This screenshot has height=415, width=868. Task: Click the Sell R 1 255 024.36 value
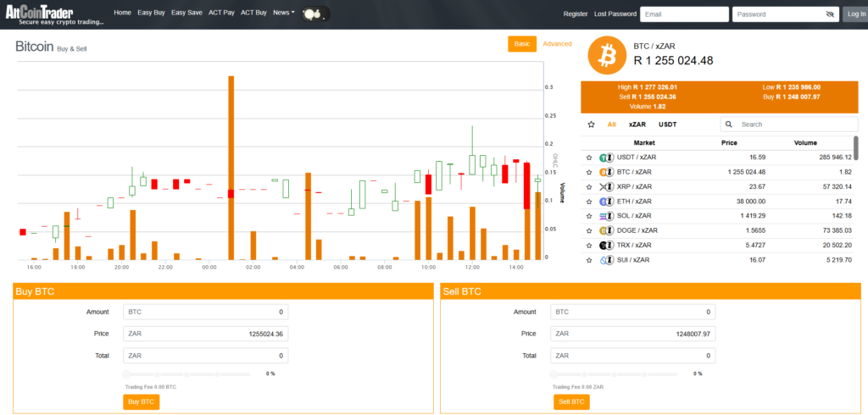648,97
